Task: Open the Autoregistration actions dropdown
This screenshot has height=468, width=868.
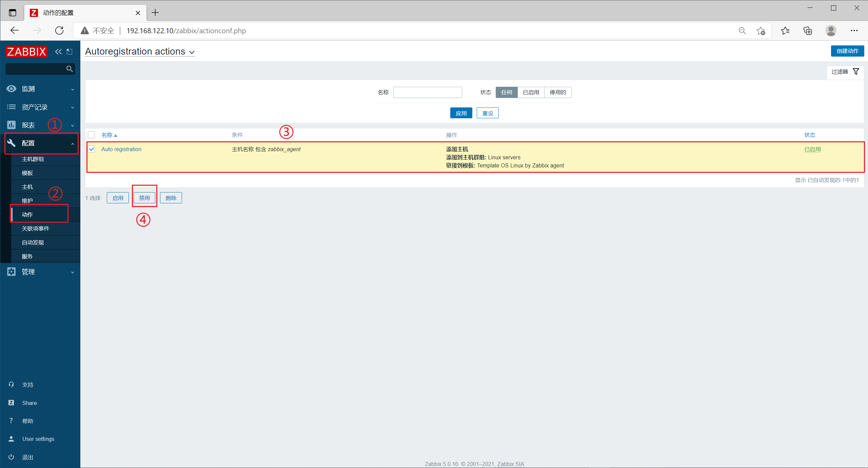Action: pos(140,52)
